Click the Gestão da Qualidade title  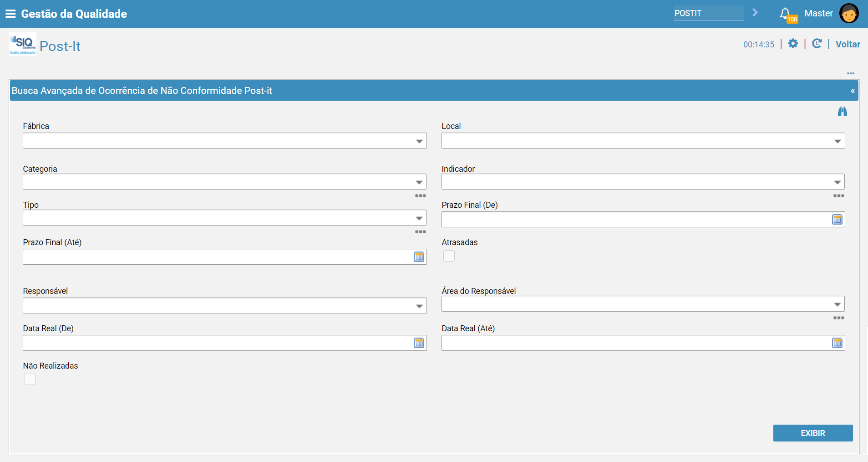pyautogui.click(x=74, y=14)
